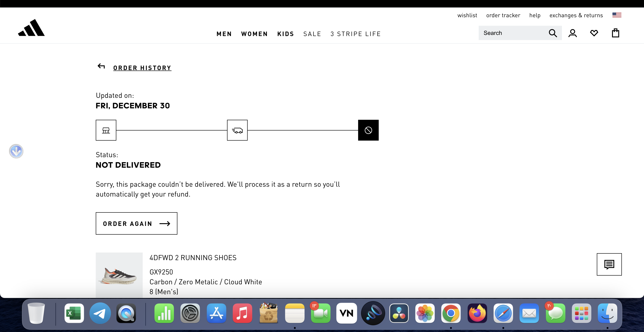Click the ORDER AGAIN button
Image resolution: width=644 pixels, height=332 pixels.
click(136, 223)
